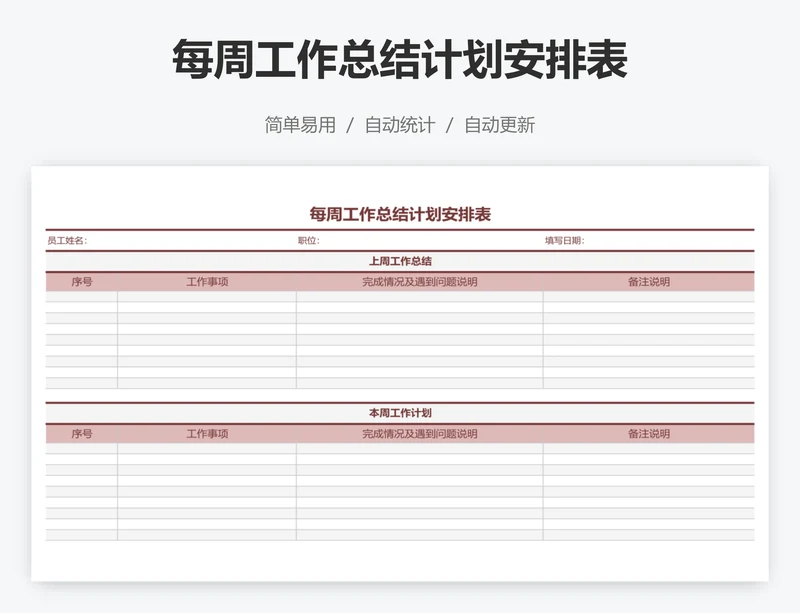Screen dimensions: 800x613
Task: Click the 本周工作计划 section header
Action: (x=400, y=413)
